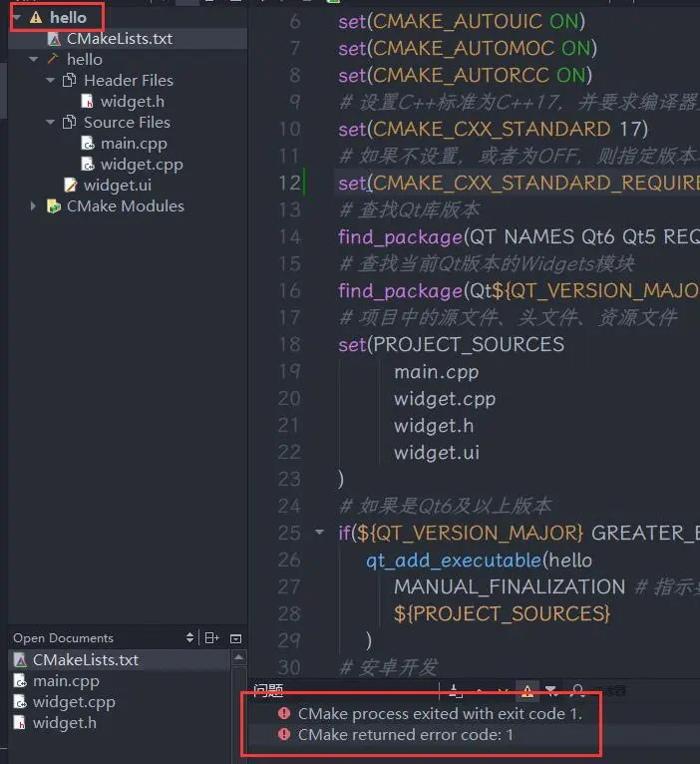Collapse the Source Files folder

pyautogui.click(x=51, y=123)
